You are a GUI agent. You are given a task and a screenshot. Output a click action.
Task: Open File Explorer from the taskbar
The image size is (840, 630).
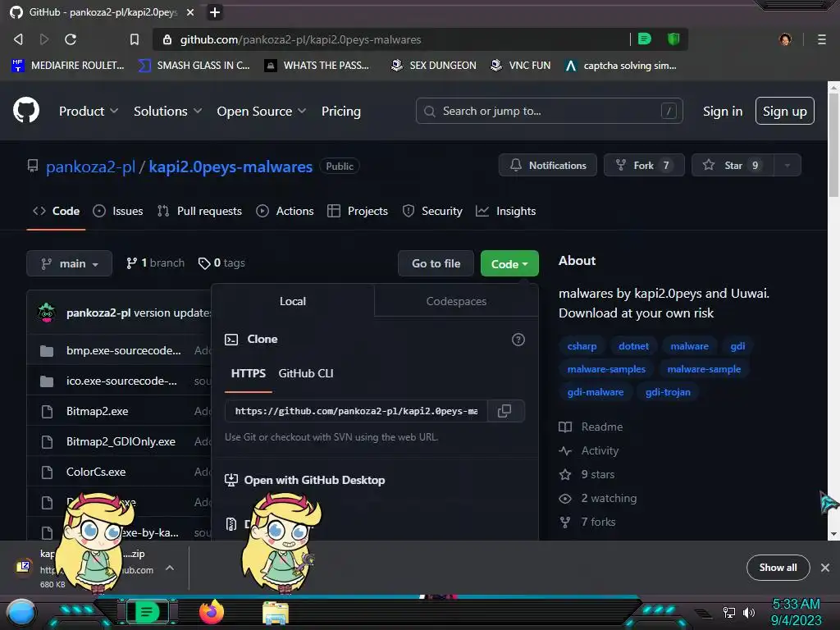(276, 613)
